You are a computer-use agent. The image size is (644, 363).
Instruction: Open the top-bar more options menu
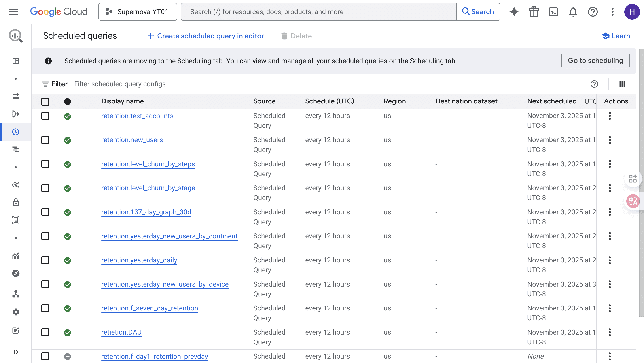tap(612, 12)
